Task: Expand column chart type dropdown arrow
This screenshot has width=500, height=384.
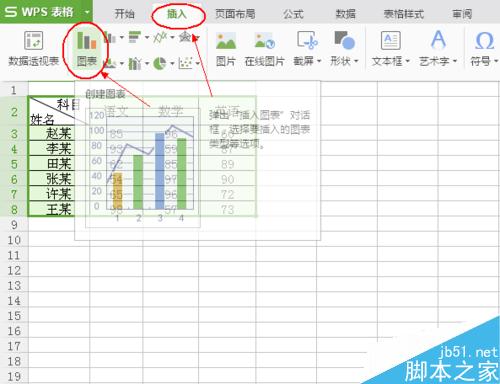Action: pos(122,37)
